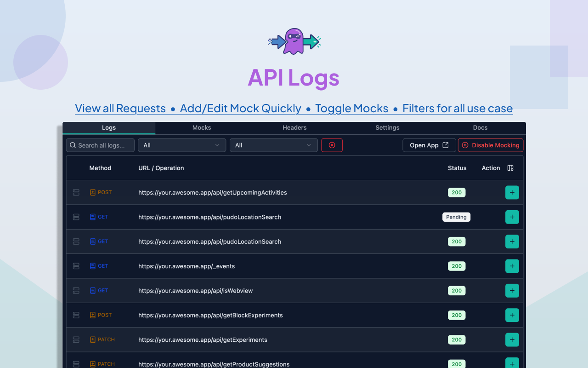588x368 pixels.
Task: Switch to the Logs tab
Action: click(x=109, y=128)
